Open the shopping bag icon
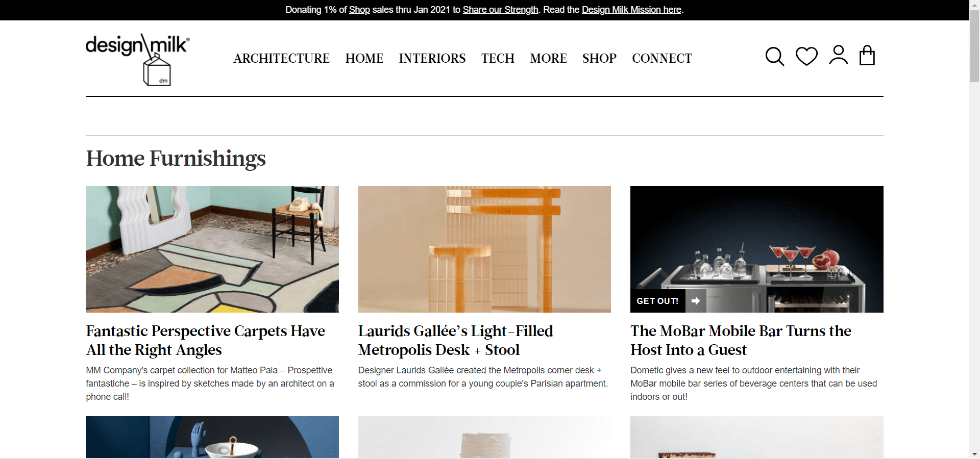980x459 pixels. [867, 55]
